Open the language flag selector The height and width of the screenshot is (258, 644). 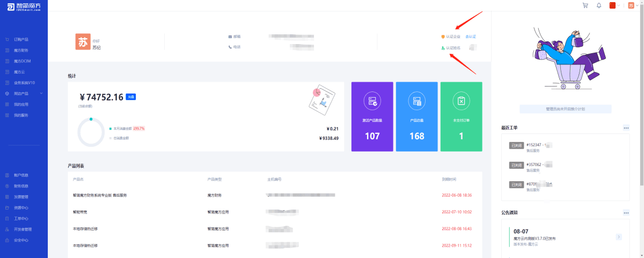[612, 5]
